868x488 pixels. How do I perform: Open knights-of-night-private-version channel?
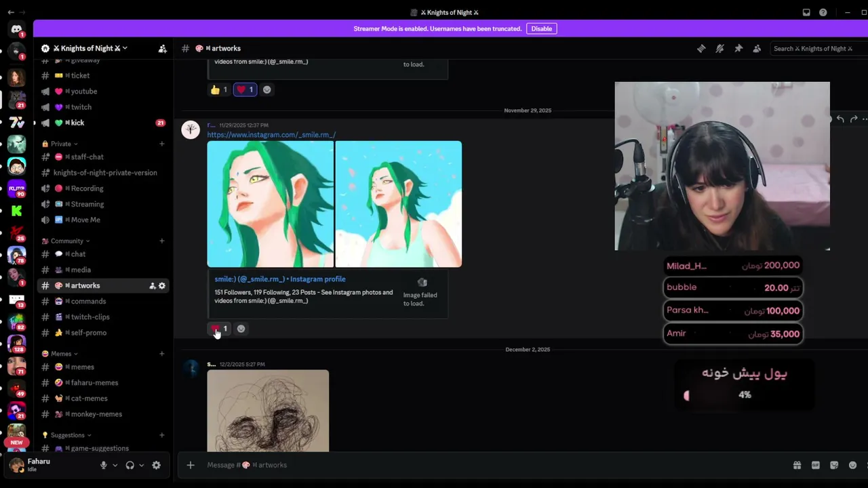point(103,173)
